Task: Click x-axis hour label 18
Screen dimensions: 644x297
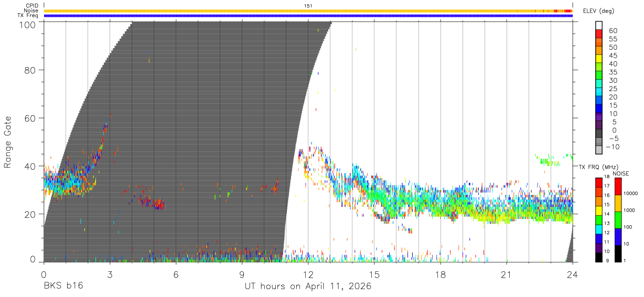Action: (x=441, y=274)
